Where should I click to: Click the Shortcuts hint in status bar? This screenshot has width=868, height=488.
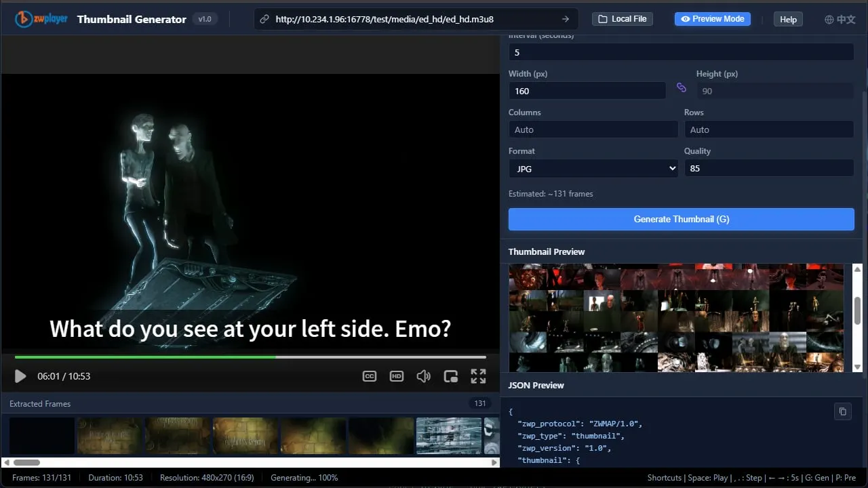751,478
